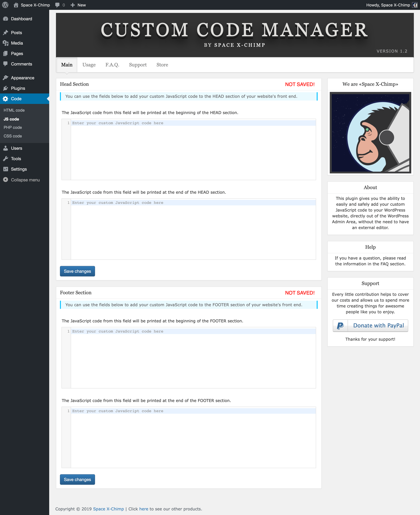Screen dimensions: 420x515
Task: Open Space X-Chimp site name in admin bar
Action: (35, 5)
